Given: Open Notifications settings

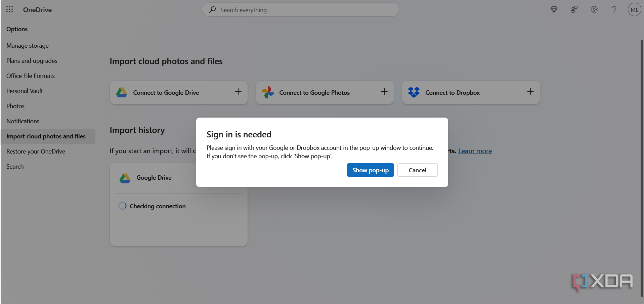Looking at the screenshot, I should (x=23, y=121).
